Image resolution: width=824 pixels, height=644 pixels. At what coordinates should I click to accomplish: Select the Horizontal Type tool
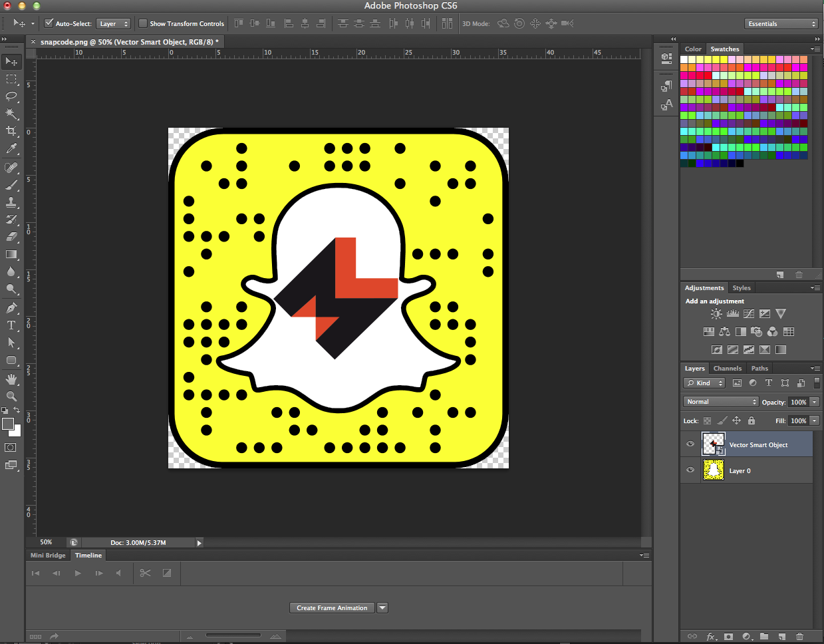click(11, 325)
